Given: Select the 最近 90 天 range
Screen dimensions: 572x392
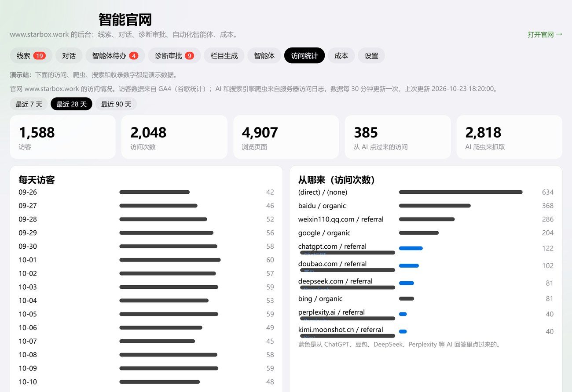Looking at the screenshot, I should (x=116, y=104).
